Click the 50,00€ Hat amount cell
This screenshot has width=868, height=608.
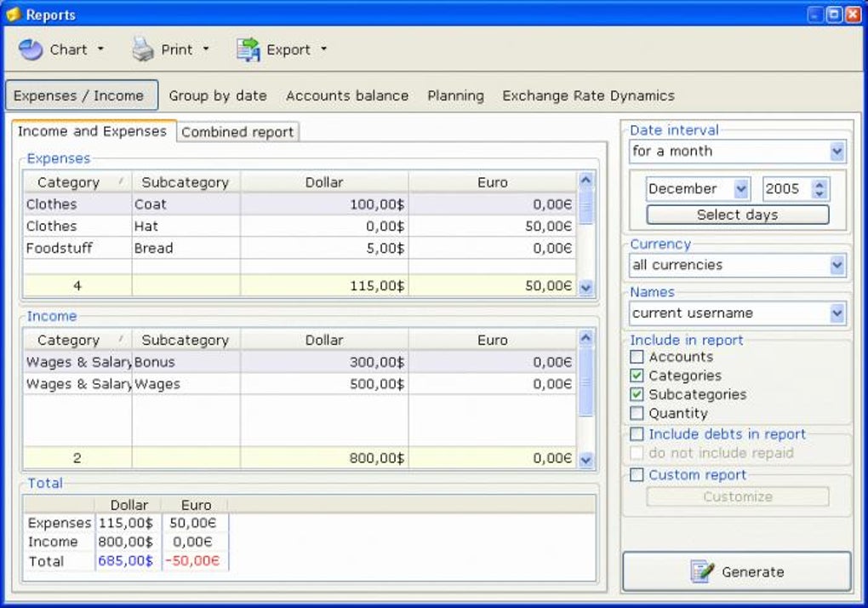[x=492, y=226]
